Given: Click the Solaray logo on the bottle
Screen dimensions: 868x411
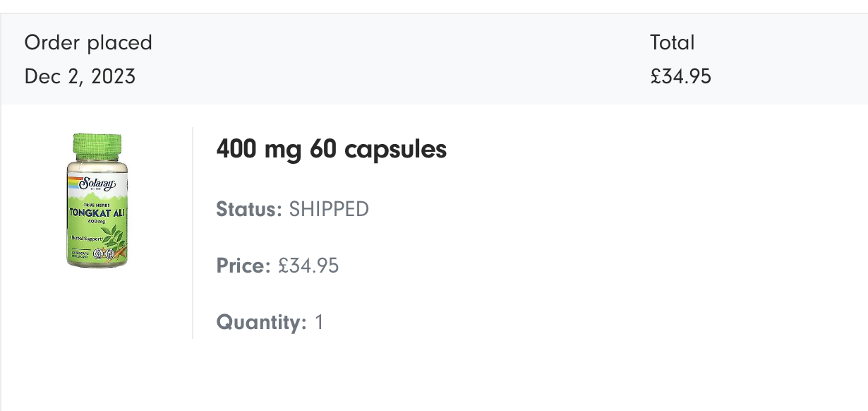Looking at the screenshot, I should (97, 184).
